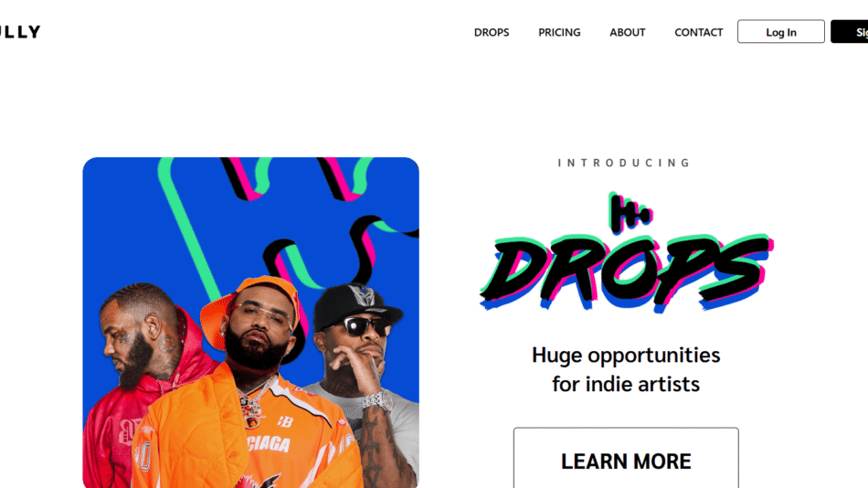Click the LEARN MORE button
The height and width of the screenshot is (488, 868).
[x=626, y=458]
